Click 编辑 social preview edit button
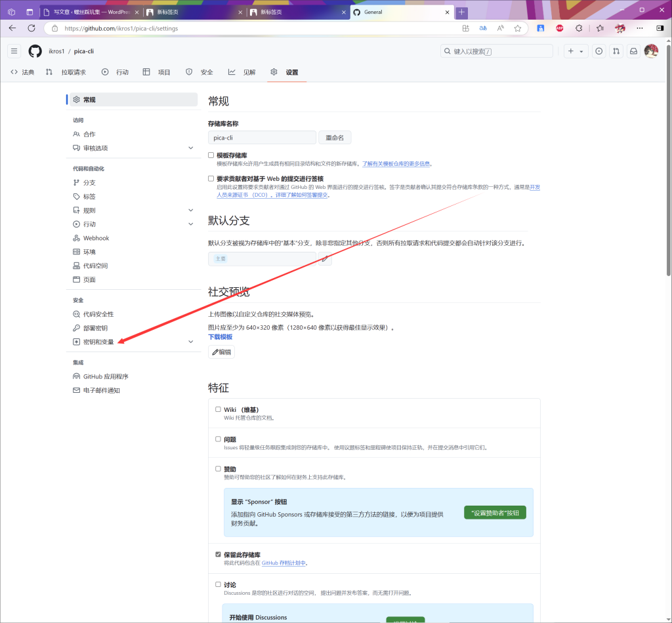This screenshot has height=623, width=672. tap(222, 352)
